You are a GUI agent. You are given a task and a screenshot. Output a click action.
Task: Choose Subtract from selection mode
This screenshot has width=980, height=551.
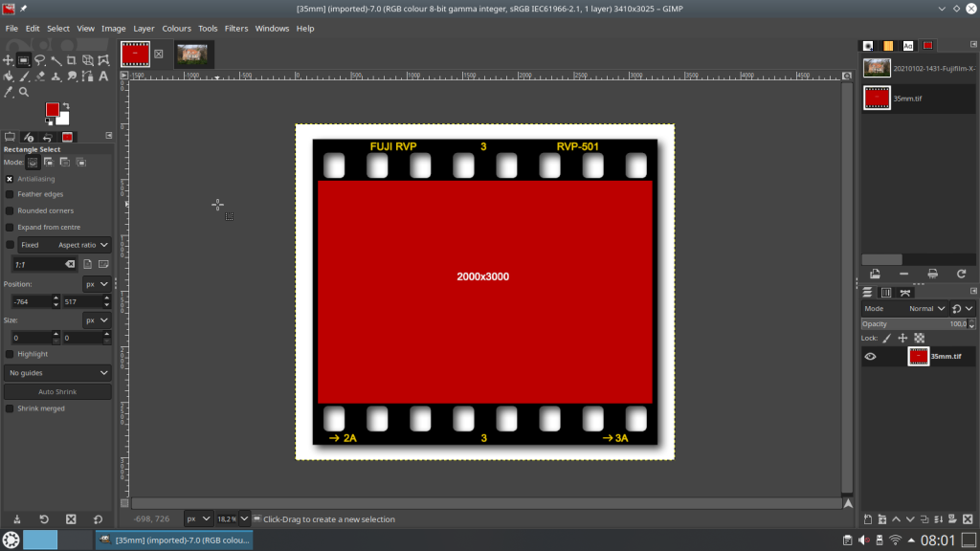coord(65,163)
